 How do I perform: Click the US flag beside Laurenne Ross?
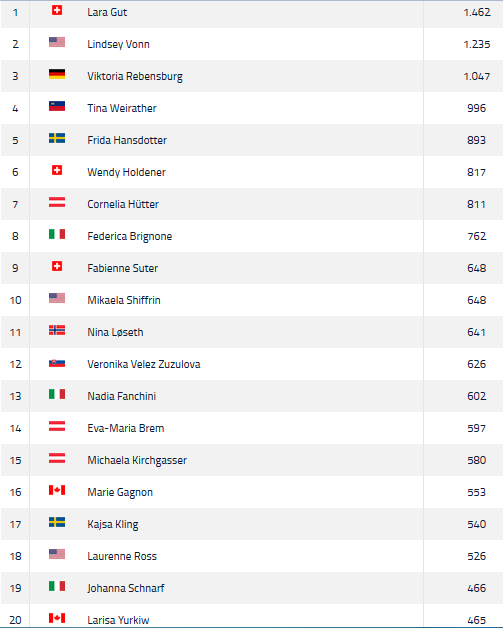57,554
